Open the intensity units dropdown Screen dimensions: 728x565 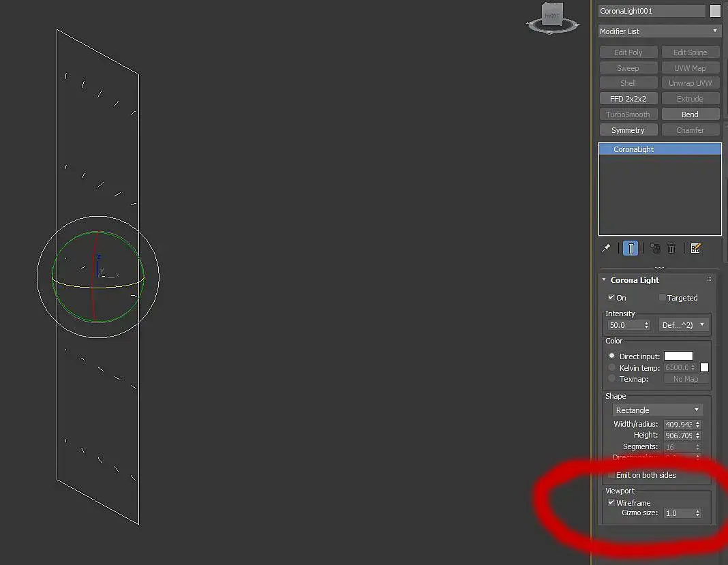pos(684,325)
